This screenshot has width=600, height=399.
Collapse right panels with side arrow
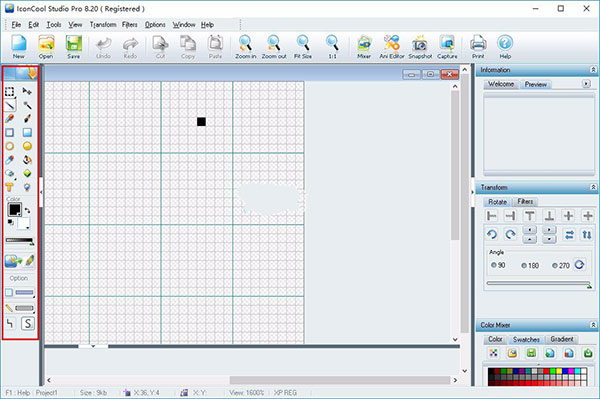coord(472,192)
